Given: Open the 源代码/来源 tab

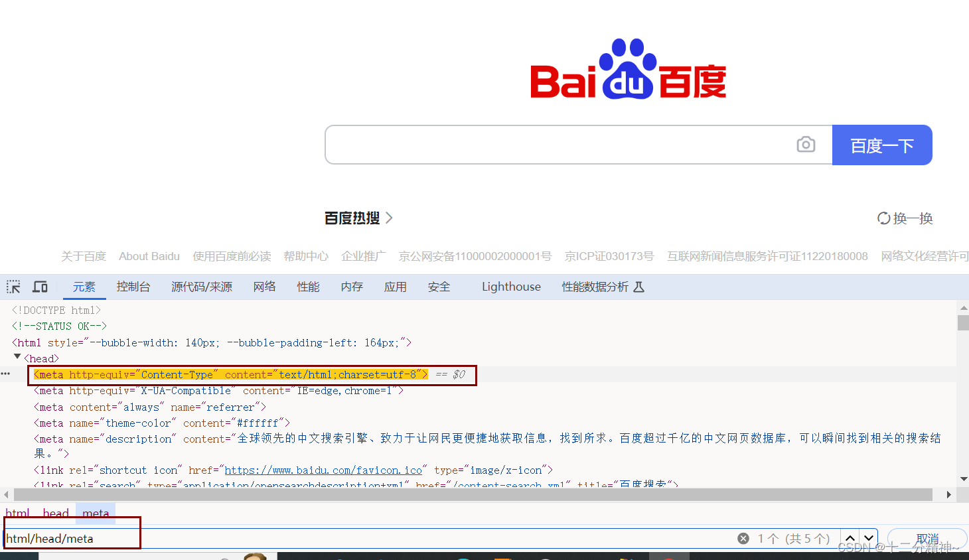Looking at the screenshot, I should (202, 287).
